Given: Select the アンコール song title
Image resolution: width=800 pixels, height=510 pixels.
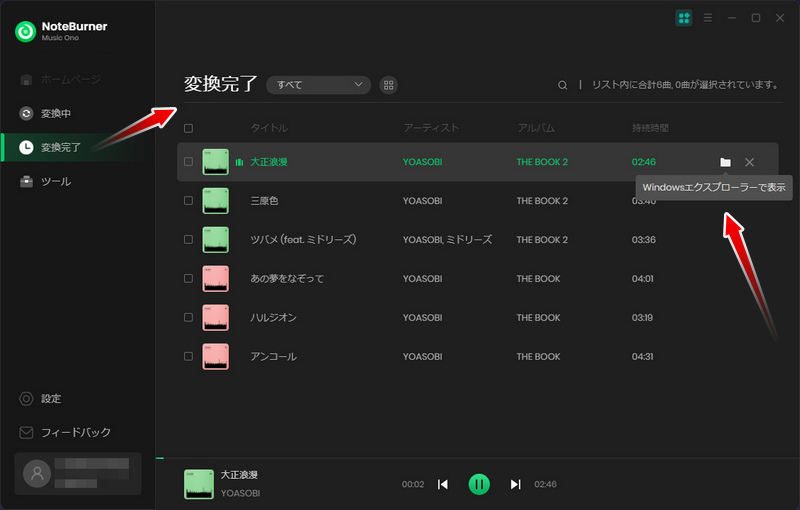Looking at the screenshot, I should coord(273,356).
